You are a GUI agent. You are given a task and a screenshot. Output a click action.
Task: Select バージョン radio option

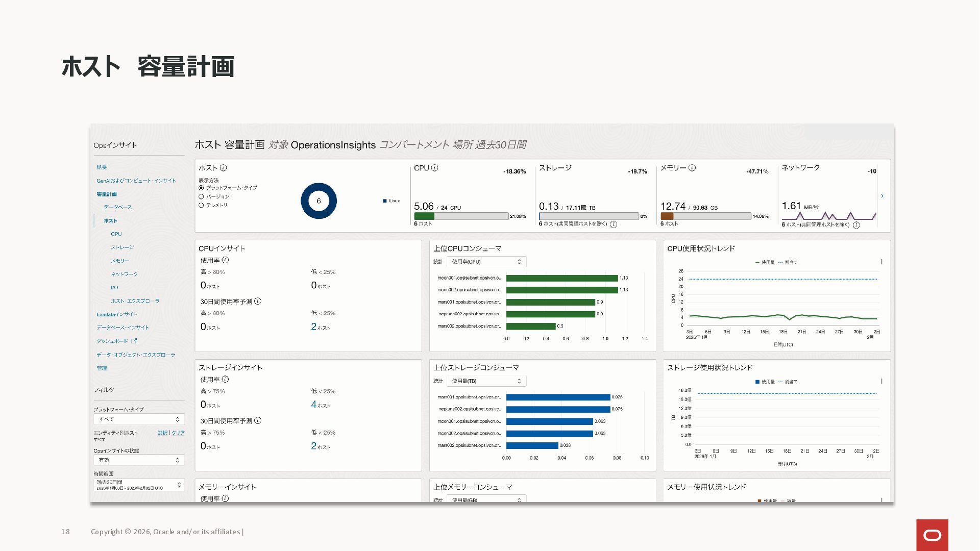(202, 196)
